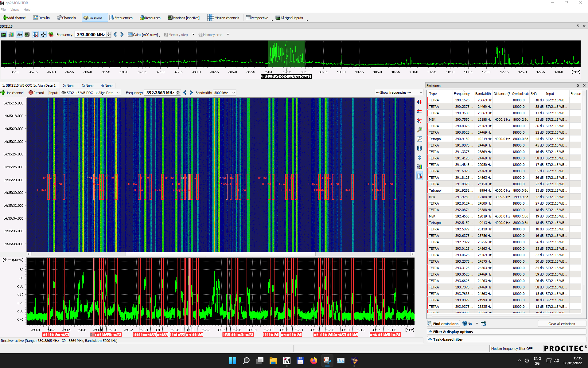
Task: Open the Views menu
Action: tap(15, 10)
